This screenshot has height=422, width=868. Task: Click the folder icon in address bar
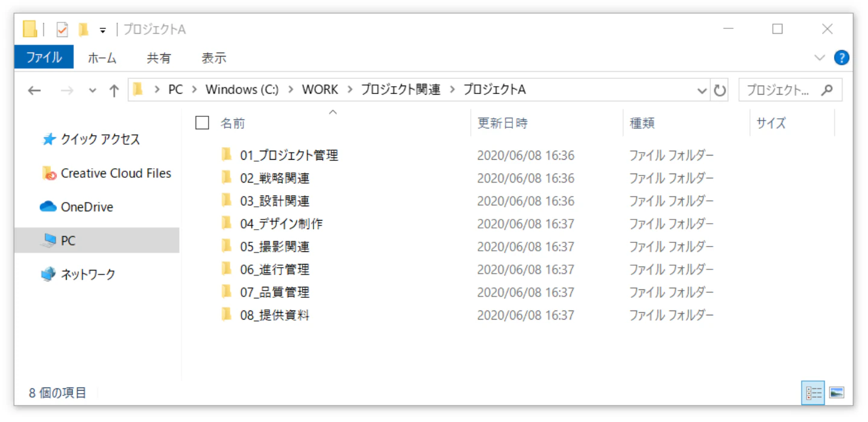[x=139, y=89]
